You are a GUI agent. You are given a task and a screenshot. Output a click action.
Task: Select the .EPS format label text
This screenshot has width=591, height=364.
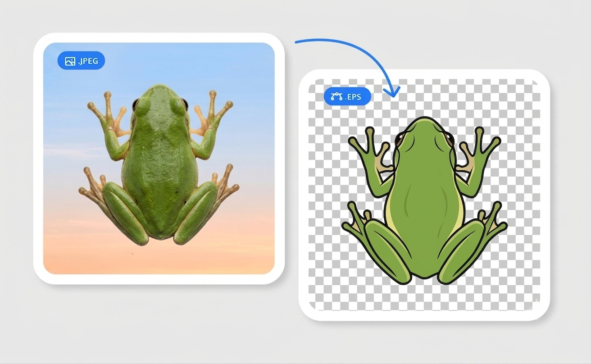[x=354, y=96]
